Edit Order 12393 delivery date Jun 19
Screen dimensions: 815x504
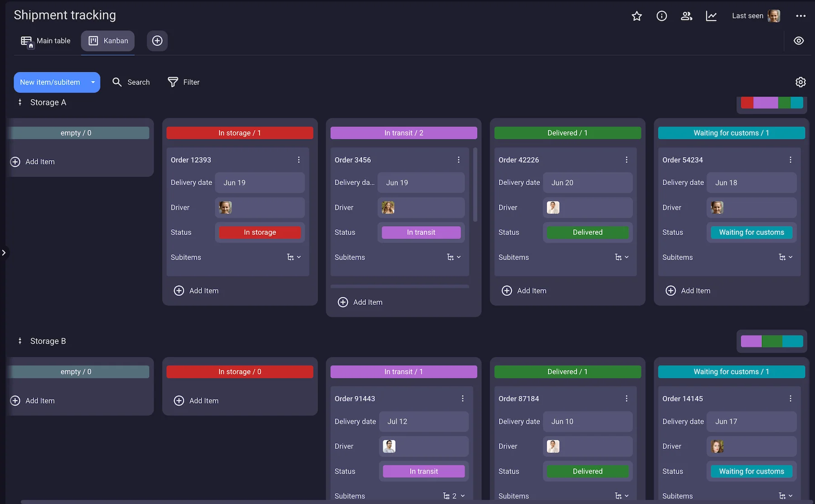point(260,183)
